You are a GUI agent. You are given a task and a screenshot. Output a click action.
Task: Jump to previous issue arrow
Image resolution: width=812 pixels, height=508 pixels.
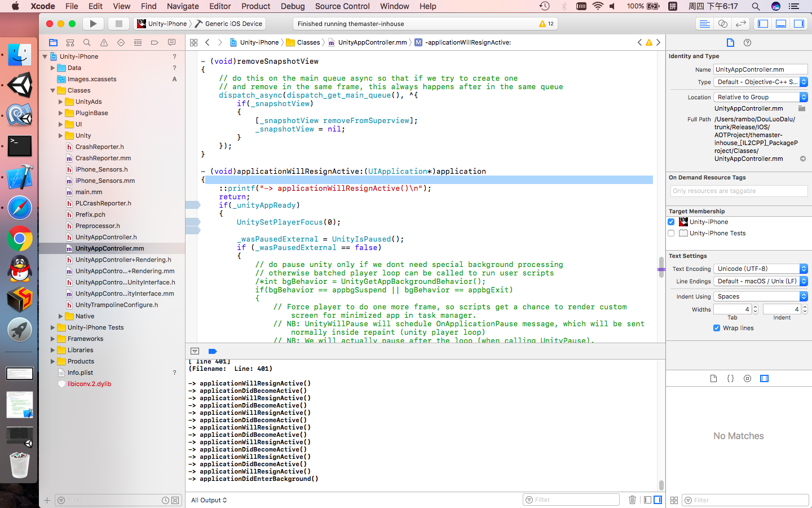639,42
